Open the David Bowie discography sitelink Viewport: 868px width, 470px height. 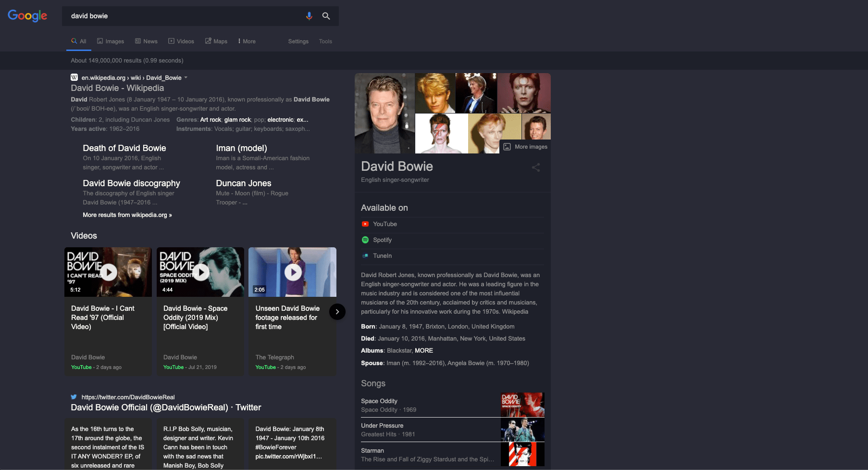(x=131, y=183)
